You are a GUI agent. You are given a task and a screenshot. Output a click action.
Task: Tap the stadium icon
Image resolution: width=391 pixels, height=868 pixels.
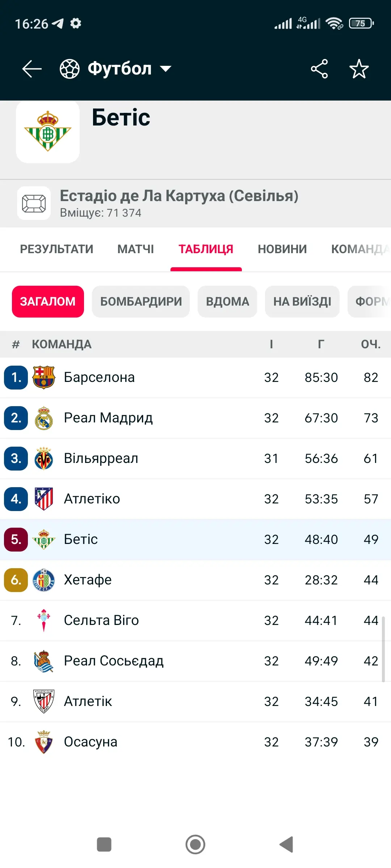click(x=34, y=203)
